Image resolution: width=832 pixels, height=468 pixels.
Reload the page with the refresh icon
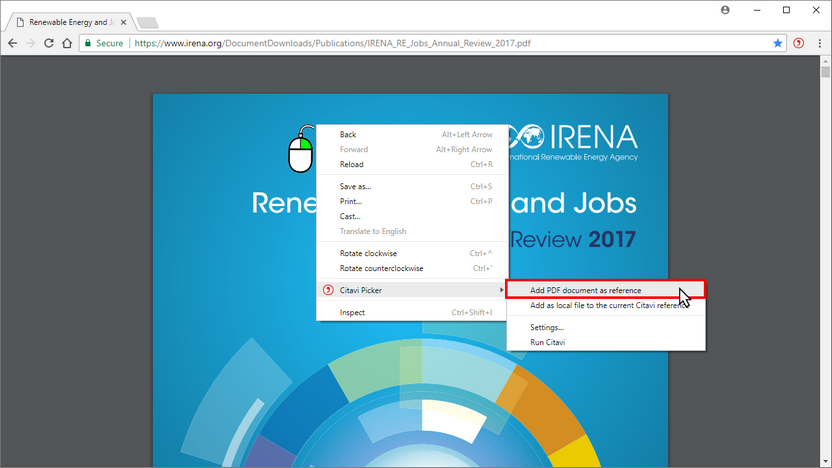coord(49,43)
